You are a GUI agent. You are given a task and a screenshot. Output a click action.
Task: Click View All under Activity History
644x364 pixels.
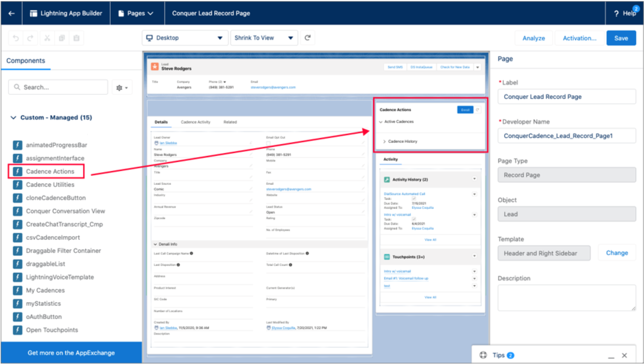pyautogui.click(x=430, y=240)
